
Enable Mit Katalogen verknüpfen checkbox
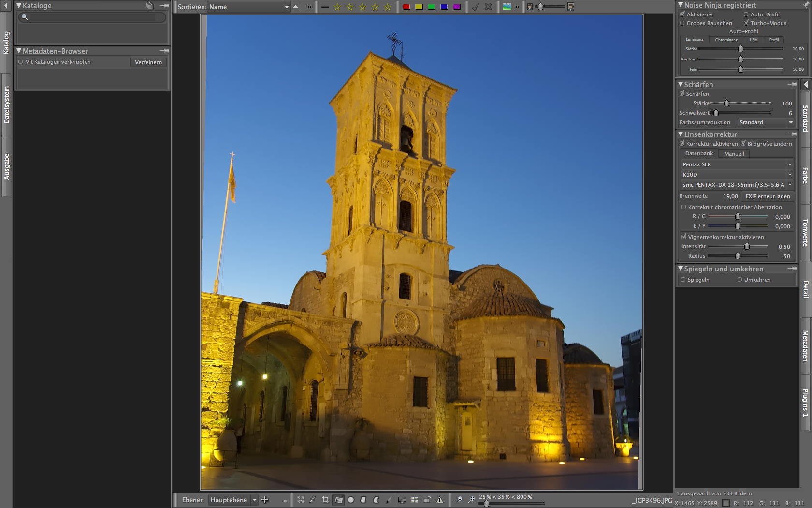point(21,62)
